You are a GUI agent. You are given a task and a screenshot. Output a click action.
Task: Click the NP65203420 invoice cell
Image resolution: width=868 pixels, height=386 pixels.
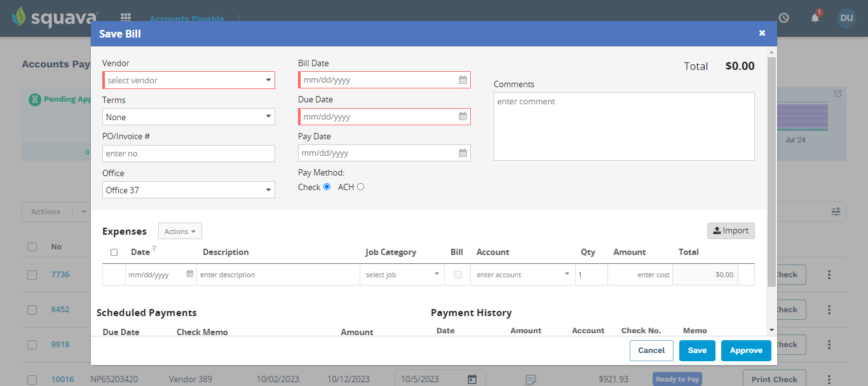click(x=114, y=380)
